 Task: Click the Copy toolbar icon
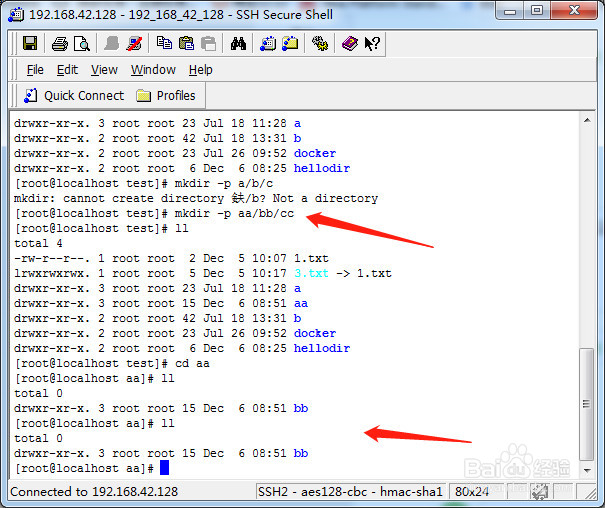tap(164, 43)
